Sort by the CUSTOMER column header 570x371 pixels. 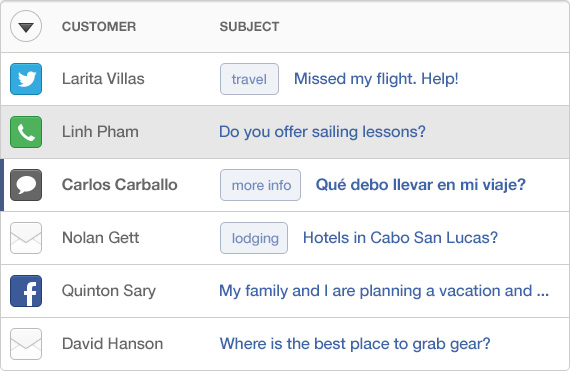pyautogui.click(x=99, y=27)
